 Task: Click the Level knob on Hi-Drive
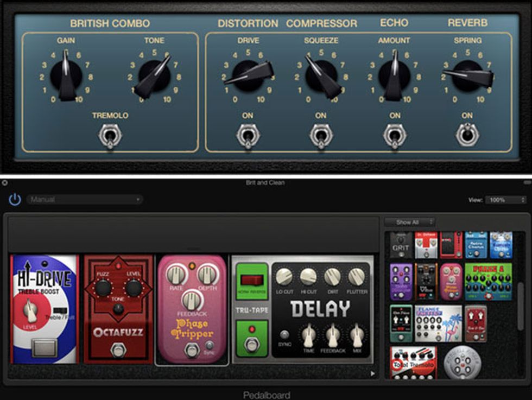[30, 310]
